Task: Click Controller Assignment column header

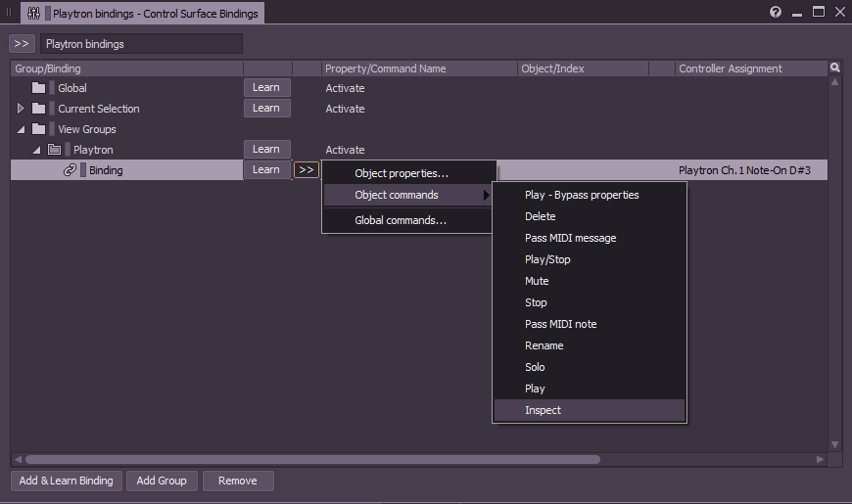Action: point(751,69)
